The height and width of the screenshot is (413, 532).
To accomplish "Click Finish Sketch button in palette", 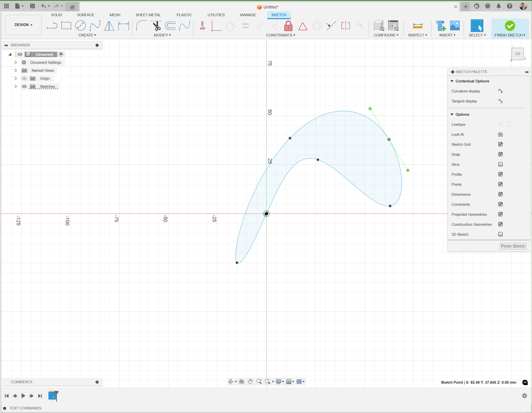I will tap(513, 246).
